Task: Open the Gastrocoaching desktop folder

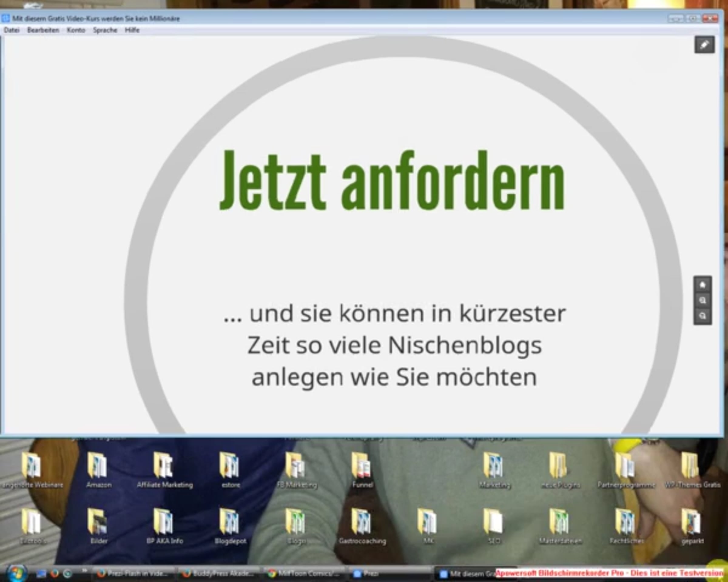Action: pyautogui.click(x=362, y=523)
